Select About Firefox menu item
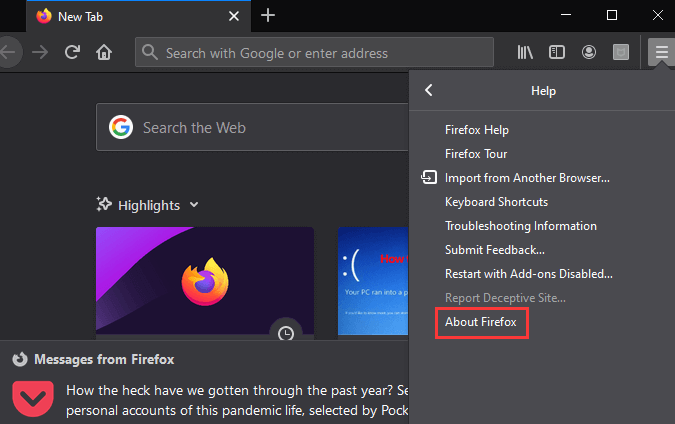This screenshot has width=675, height=424. pyautogui.click(x=480, y=323)
